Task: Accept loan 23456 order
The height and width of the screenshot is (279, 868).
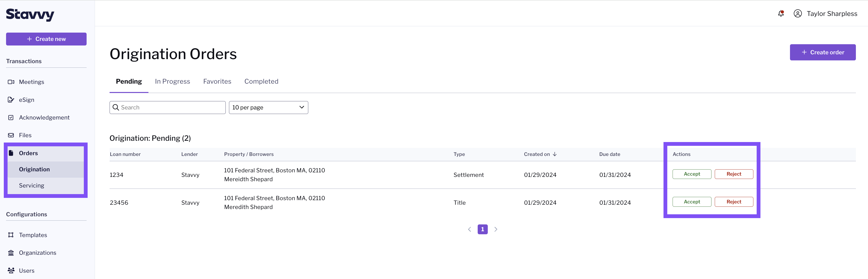Action: pyautogui.click(x=692, y=202)
